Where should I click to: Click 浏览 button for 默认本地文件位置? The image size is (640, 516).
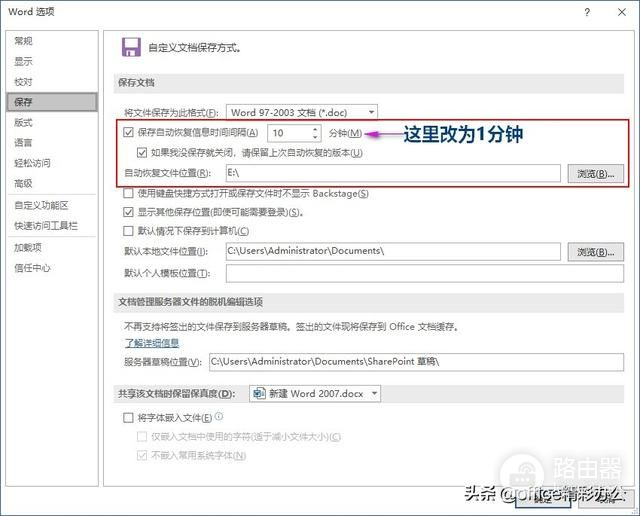pos(596,252)
